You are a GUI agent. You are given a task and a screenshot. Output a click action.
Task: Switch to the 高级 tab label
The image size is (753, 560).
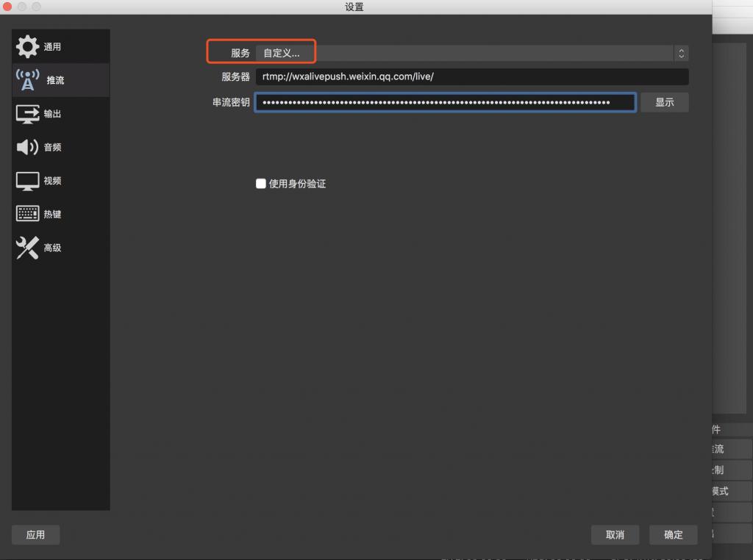click(x=52, y=248)
